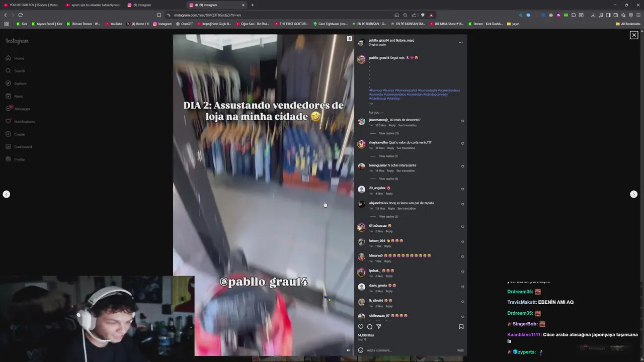The width and height of the screenshot is (644, 362).
Task: Open pabllo_grau14 profile link in header
Action: [x=378, y=40]
